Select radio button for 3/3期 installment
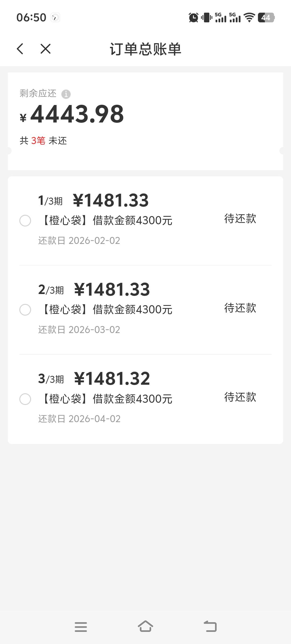This screenshot has width=291, height=644. (x=25, y=399)
